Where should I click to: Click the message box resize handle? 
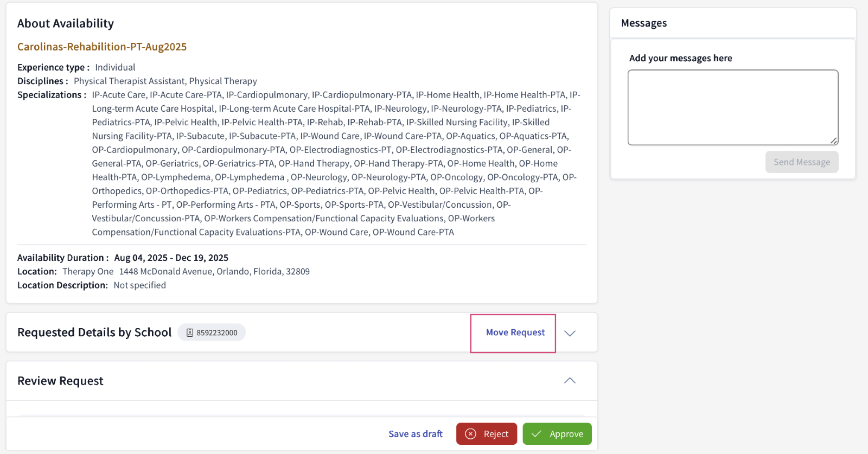tap(834, 141)
